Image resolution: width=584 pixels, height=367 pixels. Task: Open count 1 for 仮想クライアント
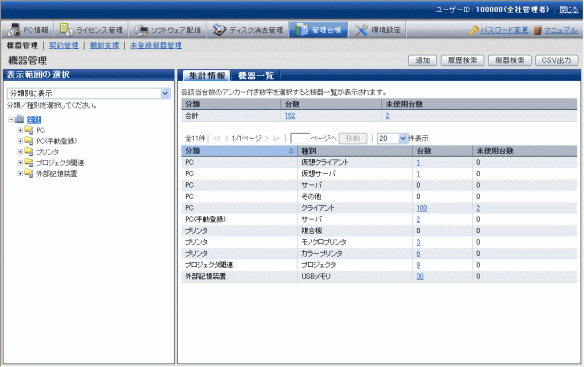[418, 162]
